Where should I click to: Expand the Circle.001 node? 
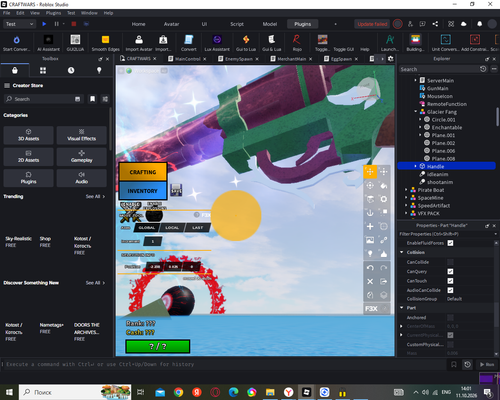tap(420, 119)
